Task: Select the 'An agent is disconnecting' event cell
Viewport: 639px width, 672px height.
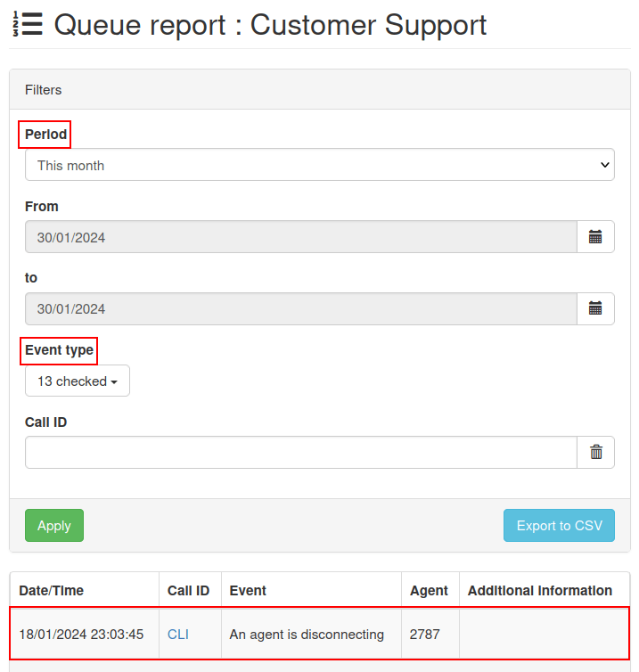Action: (307, 635)
